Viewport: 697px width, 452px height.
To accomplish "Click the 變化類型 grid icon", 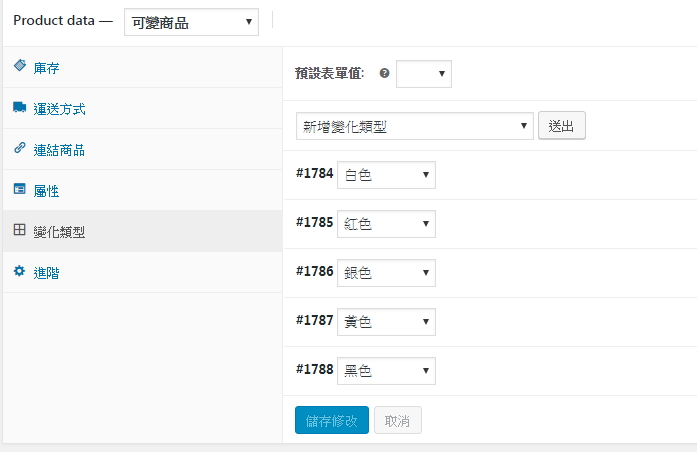I will pyautogui.click(x=20, y=230).
